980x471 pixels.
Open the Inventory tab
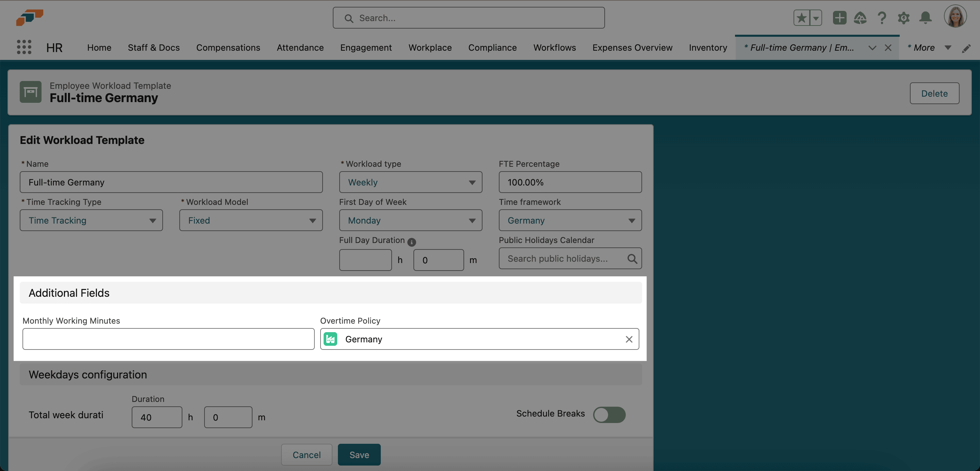pyautogui.click(x=708, y=48)
